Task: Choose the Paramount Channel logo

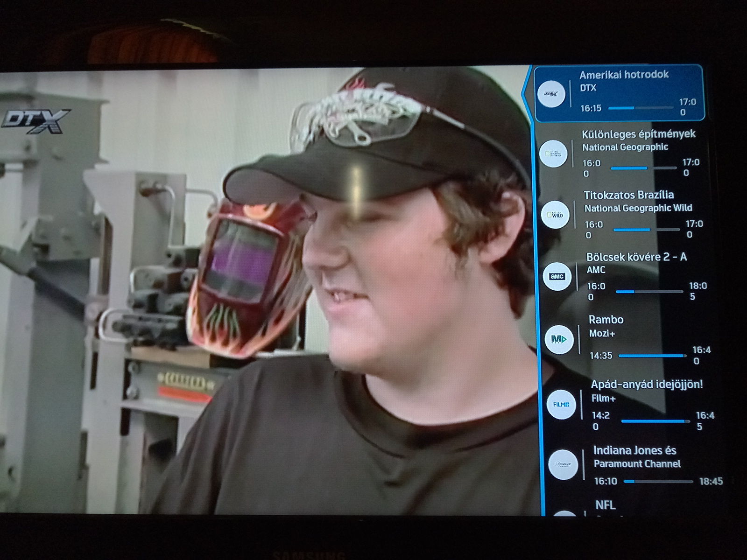Action: (x=563, y=464)
